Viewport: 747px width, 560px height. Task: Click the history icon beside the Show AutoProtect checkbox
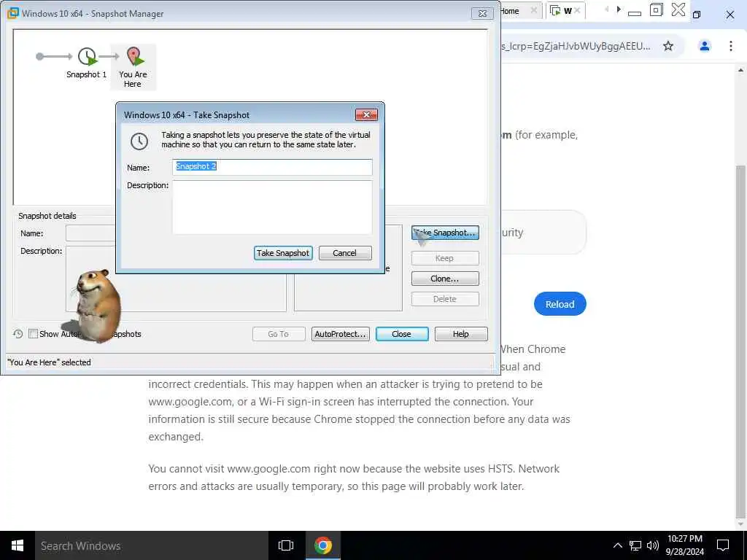[x=18, y=334]
